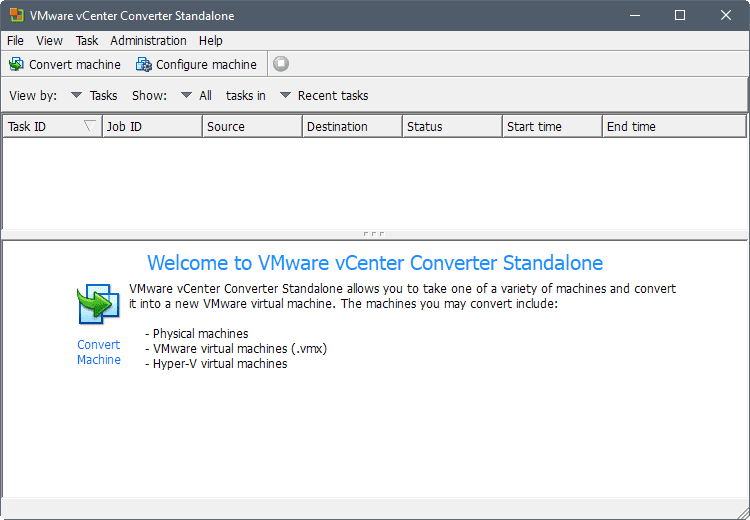The image size is (750, 520).
Task: Click the Configure machine toolbar icon
Action: tap(143, 64)
